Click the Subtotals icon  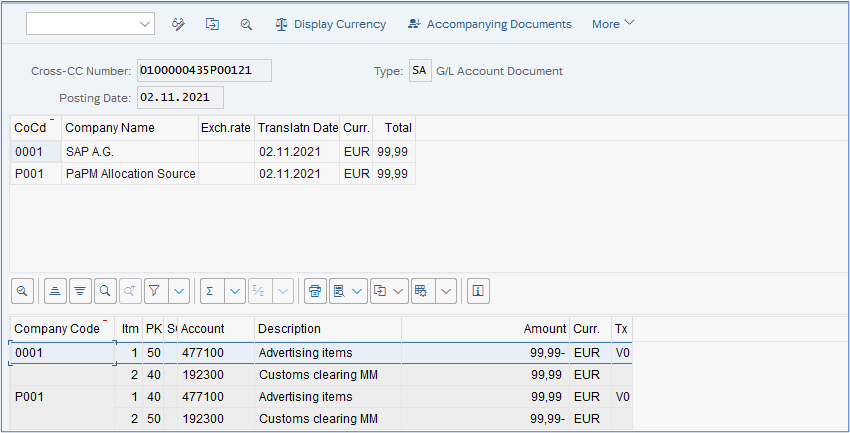pos(259,291)
